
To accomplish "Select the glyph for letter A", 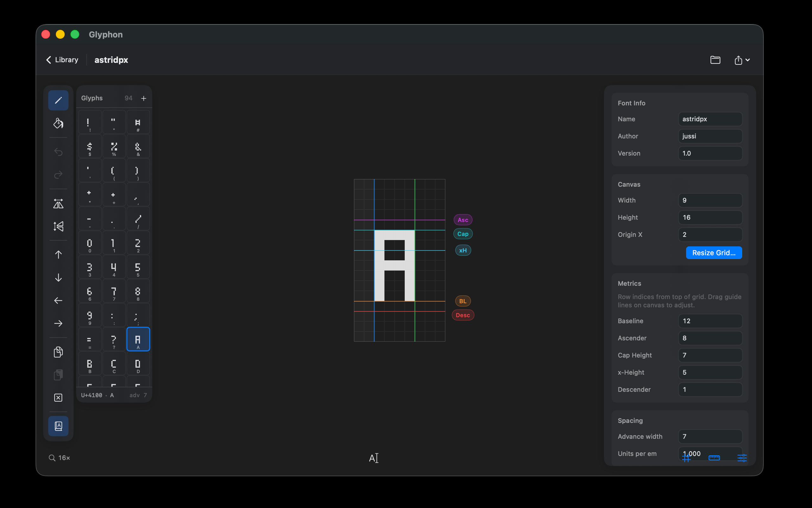I will 138,339.
